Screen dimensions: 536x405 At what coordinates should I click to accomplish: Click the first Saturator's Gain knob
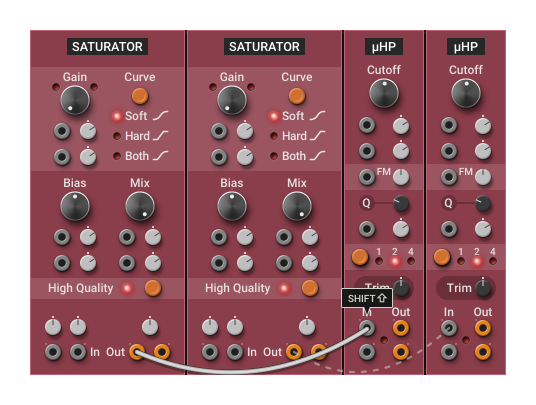point(75,100)
